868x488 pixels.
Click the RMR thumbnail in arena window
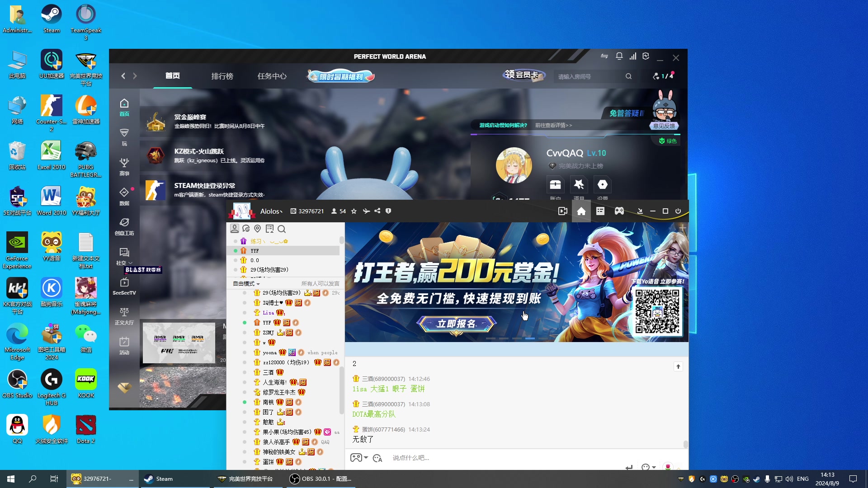(x=179, y=343)
